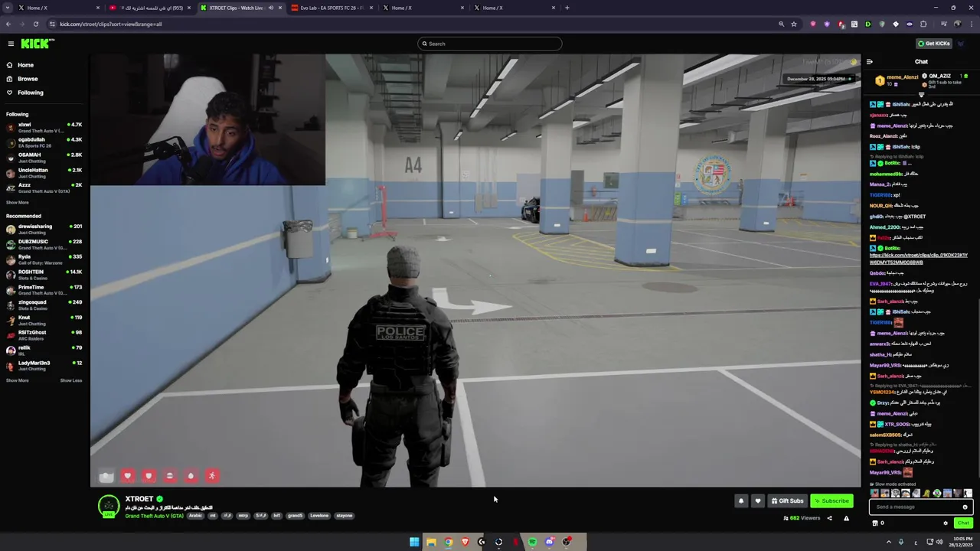Screen dimensions: 980x551
Task: Click the Levelone tag
Action: 319,516
